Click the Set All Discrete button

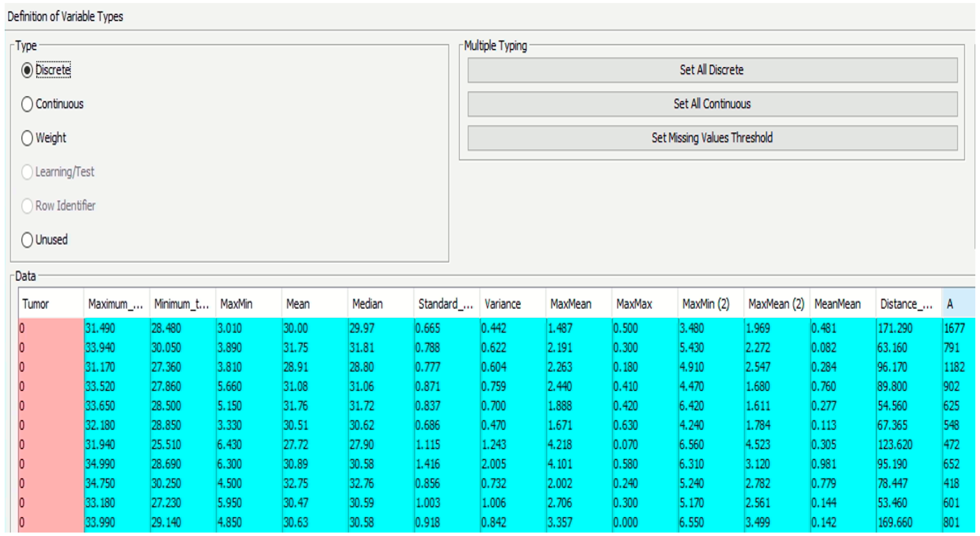tap(712, 70)
